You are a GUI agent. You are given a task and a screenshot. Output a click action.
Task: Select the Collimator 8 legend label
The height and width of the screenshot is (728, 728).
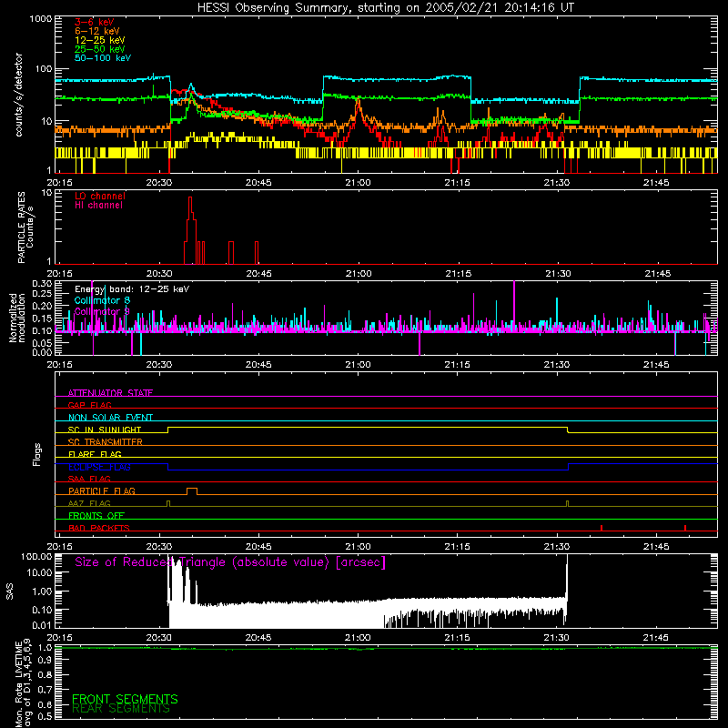click(x=102, y=300)
